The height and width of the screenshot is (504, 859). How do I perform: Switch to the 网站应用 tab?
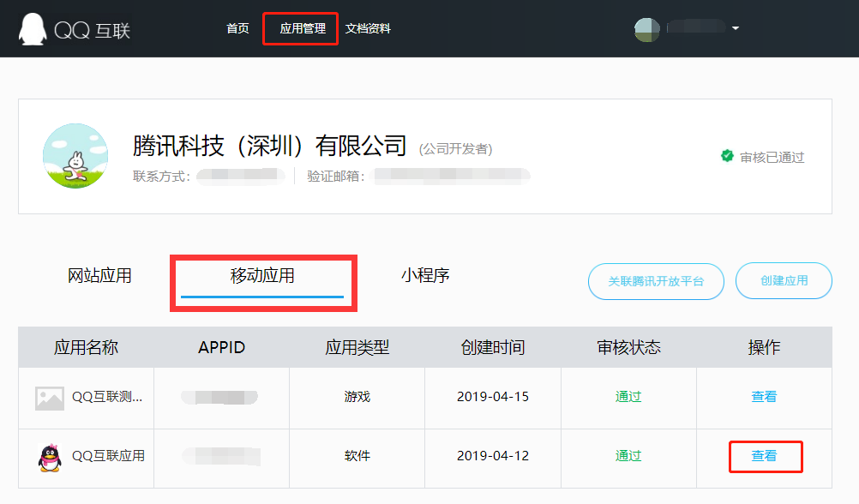pos(99,275)
